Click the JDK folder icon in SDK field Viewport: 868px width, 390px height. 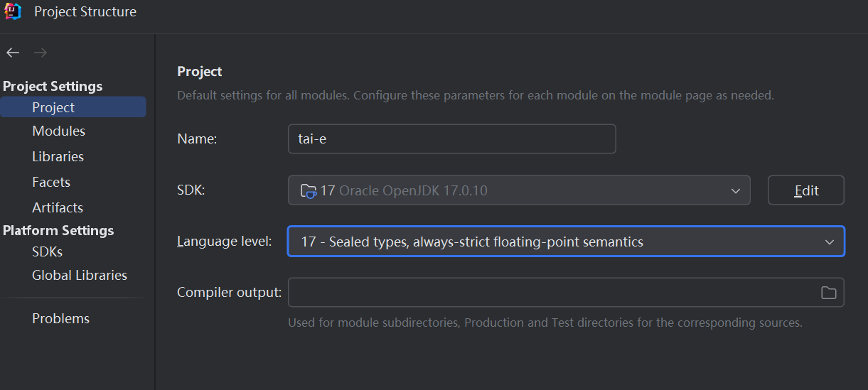(x=309, y=190)
